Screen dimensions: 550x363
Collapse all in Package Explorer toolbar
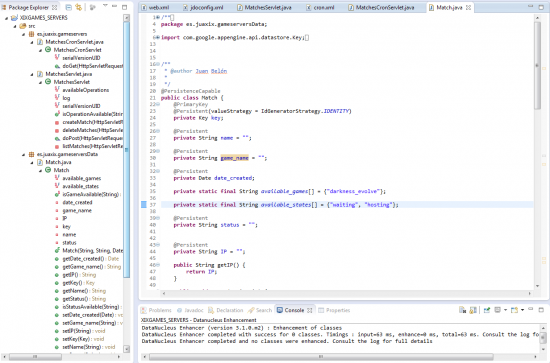tap(69, 7)
